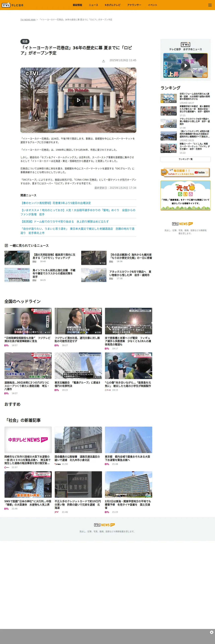Viewport: 215px width, 644px height.
Task: Click the YouTube channel banner
Action: 186,172
